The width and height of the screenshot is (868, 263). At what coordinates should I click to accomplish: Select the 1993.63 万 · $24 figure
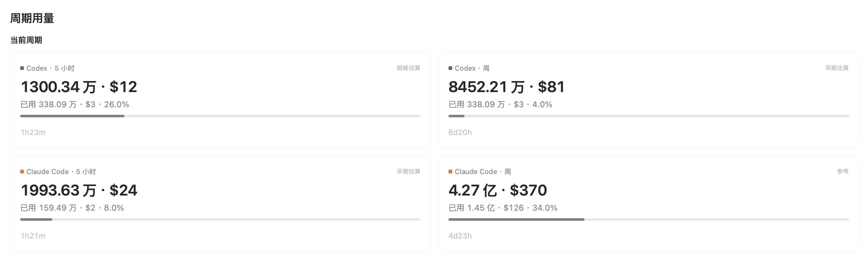pos(79,190)
